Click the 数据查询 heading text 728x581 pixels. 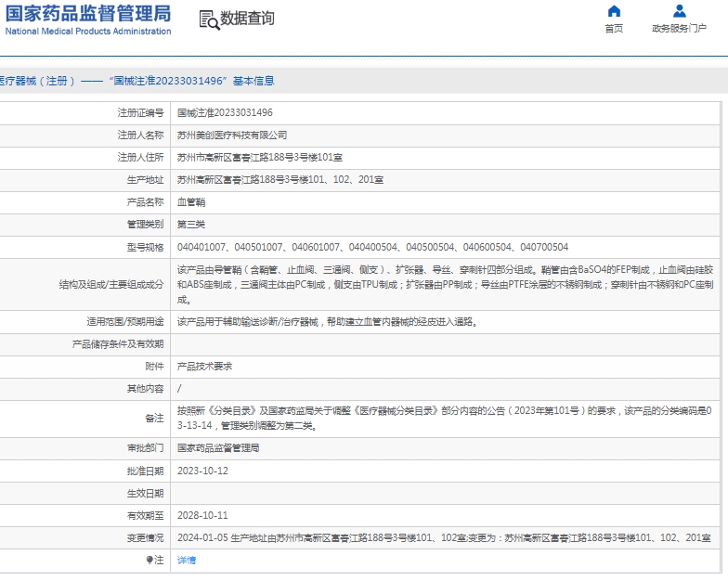click(247, 19)
